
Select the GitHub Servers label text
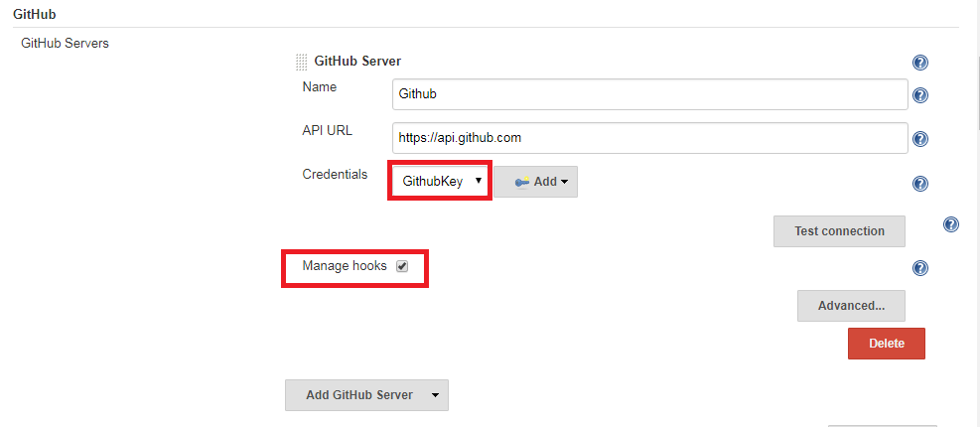pos(65,44)
